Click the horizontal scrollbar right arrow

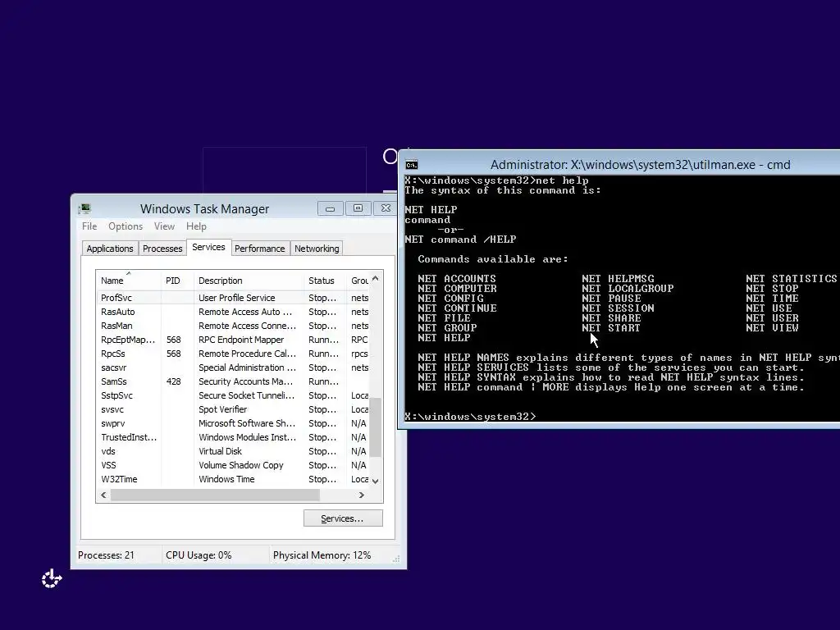pos(362,495)
